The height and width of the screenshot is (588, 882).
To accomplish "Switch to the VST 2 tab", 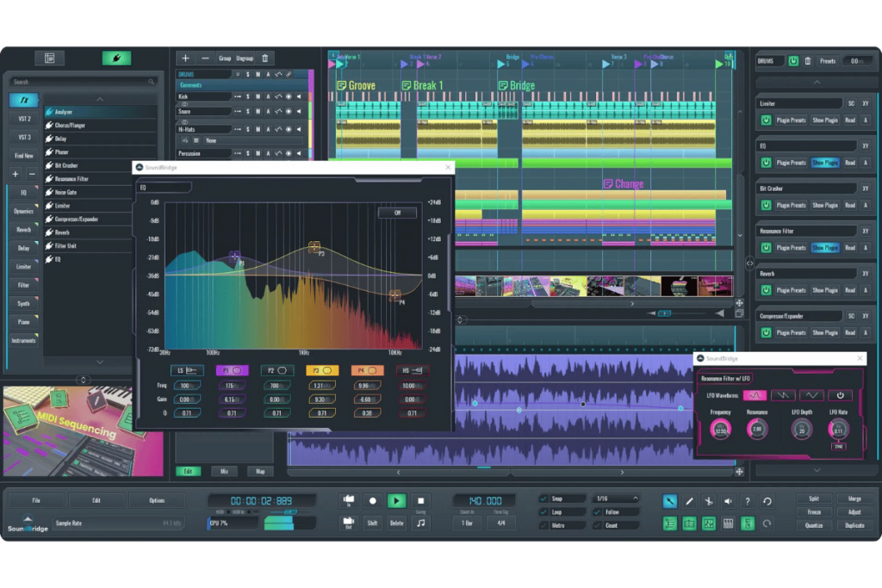I will [x=24, y=119].
